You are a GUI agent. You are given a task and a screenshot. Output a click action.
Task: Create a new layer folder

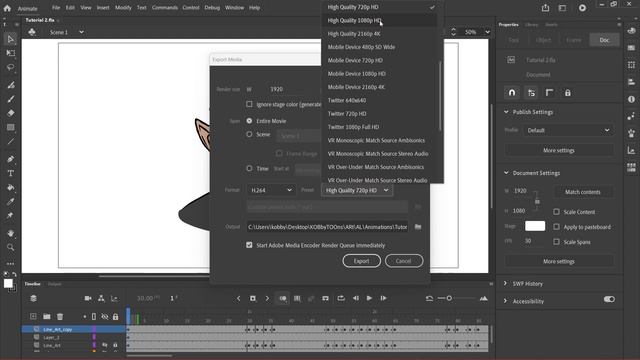(x=47, y=316)
